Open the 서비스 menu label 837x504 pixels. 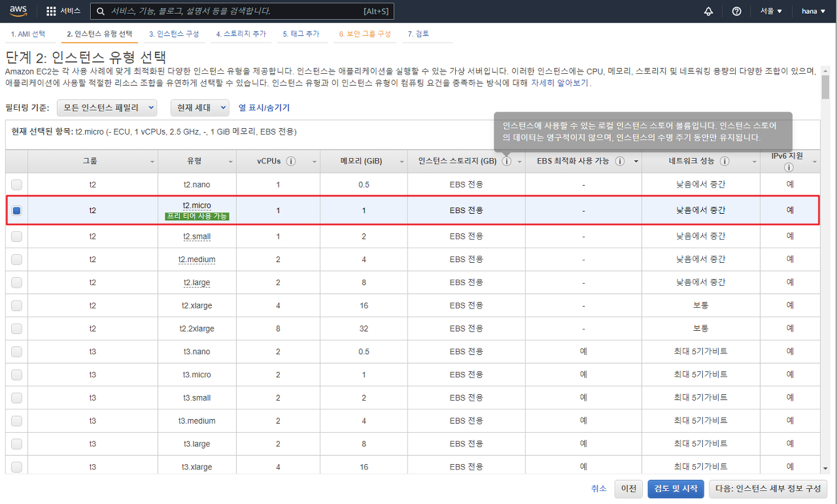70,11
